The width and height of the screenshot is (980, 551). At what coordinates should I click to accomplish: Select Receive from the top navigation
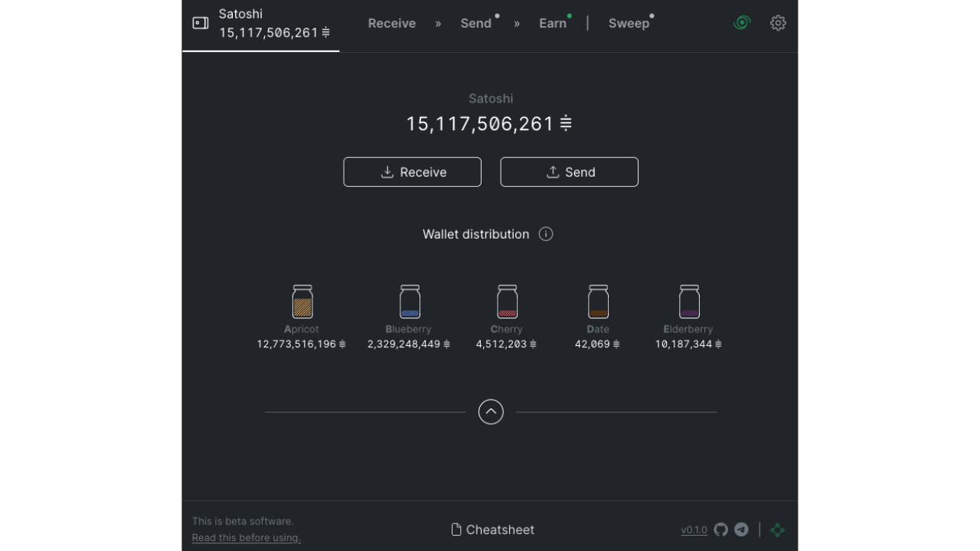[391, 23]
